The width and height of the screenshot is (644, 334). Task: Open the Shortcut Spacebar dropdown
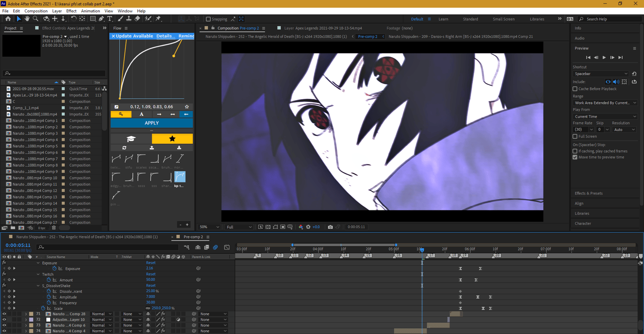[601, 74]
